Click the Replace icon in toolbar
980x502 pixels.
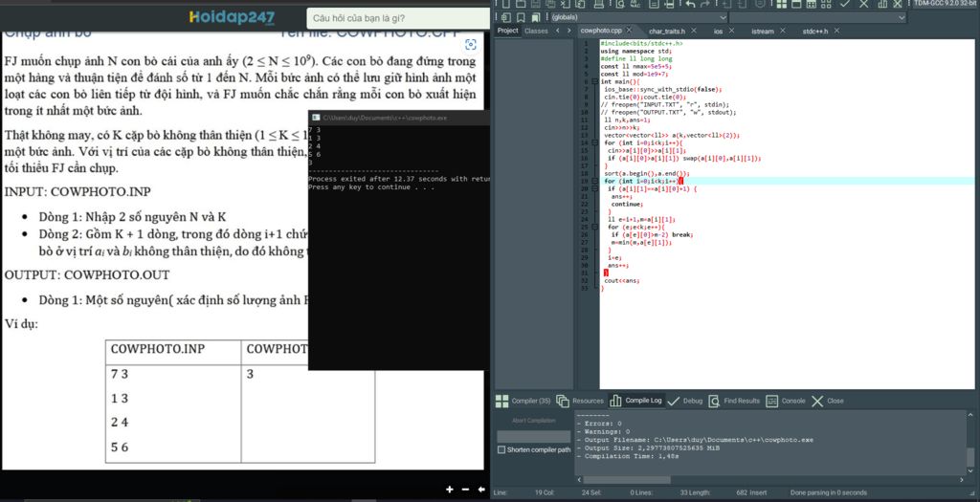635,4
